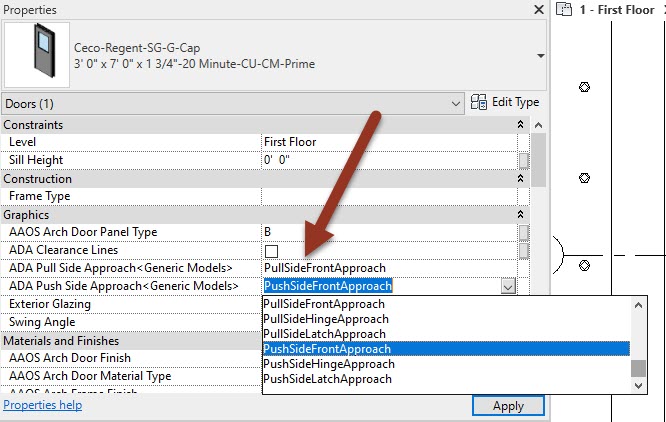The height and width of the screenshot is (422, 666).
Task: Click the Apply button
Action: [508, 406]
